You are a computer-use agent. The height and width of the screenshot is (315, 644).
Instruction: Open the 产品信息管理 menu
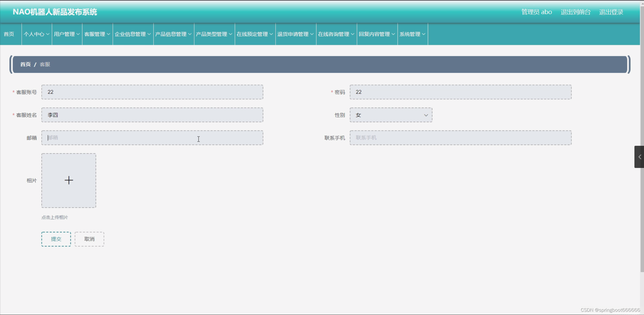pyautogui.click(x=173, y=34)
